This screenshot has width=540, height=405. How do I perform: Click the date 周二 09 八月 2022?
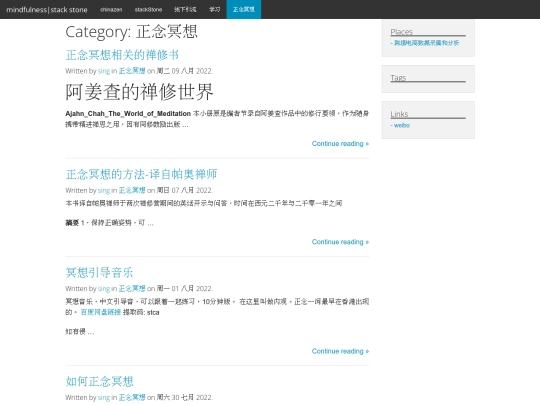coord(185,71)
